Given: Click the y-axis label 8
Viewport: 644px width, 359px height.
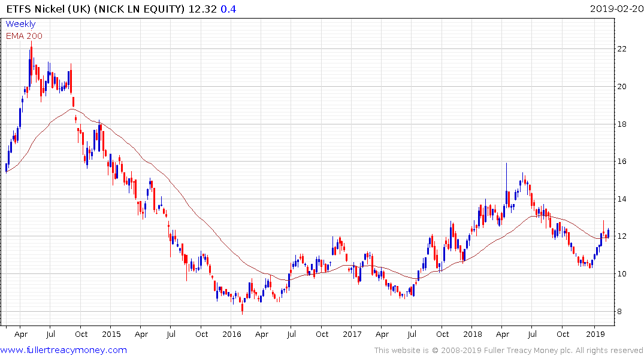Looking at the screenshot, I should (619, 311).
